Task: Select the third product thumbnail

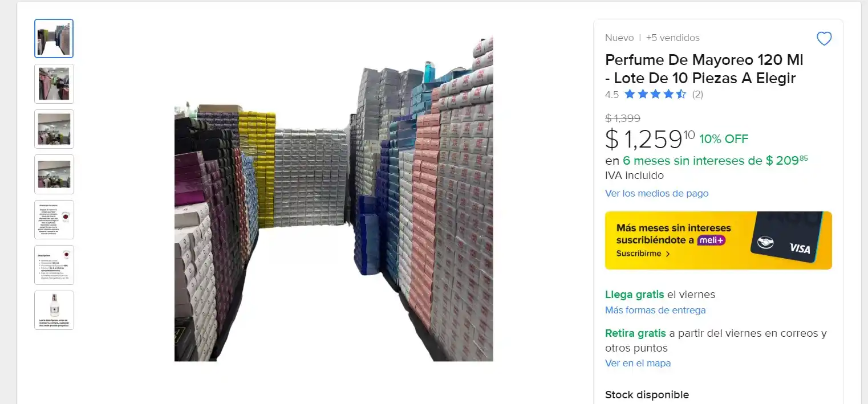Action: [x=54, y=129]
